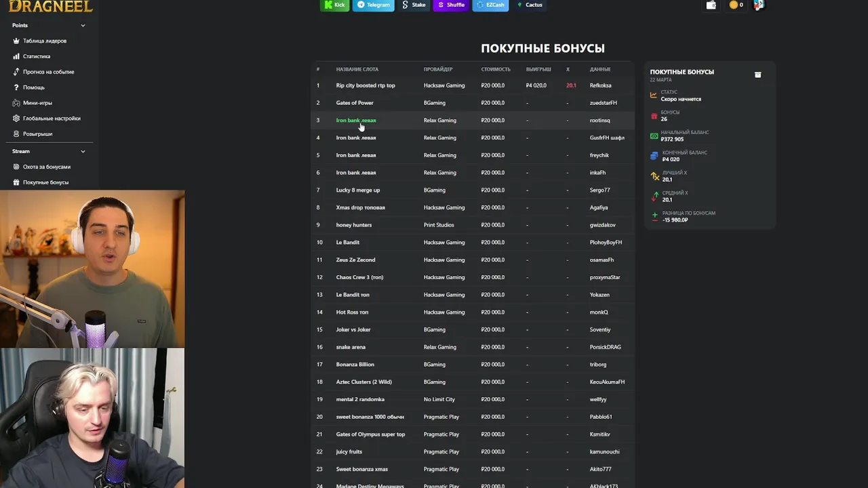Click the Стоимость column header
868x488 pixels.
(x=496, y=69)
